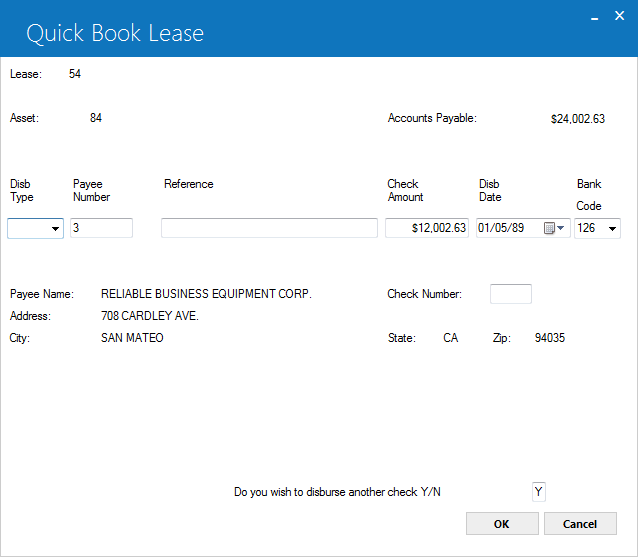Click the asset number 84
638x557 pixels.
point(96,118)
